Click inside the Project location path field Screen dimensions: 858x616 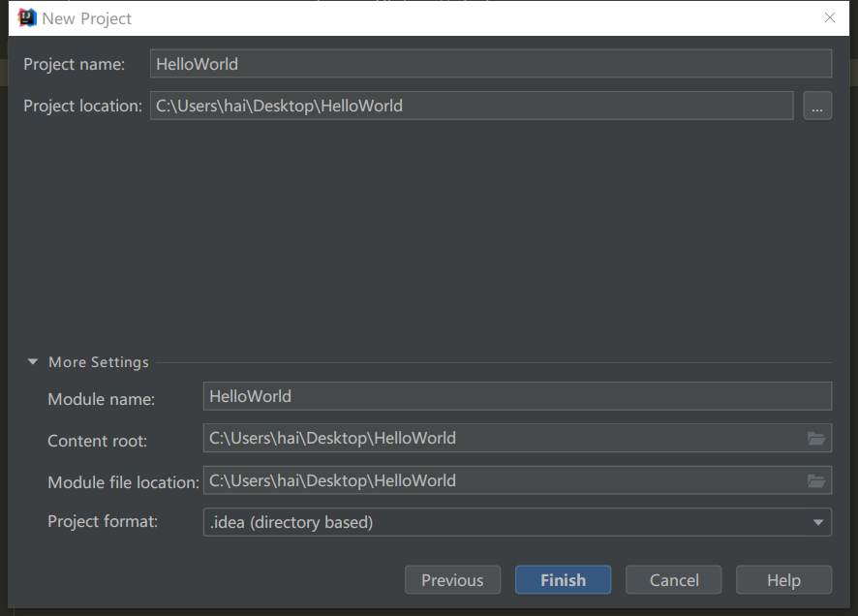click(x=471, y=107)
